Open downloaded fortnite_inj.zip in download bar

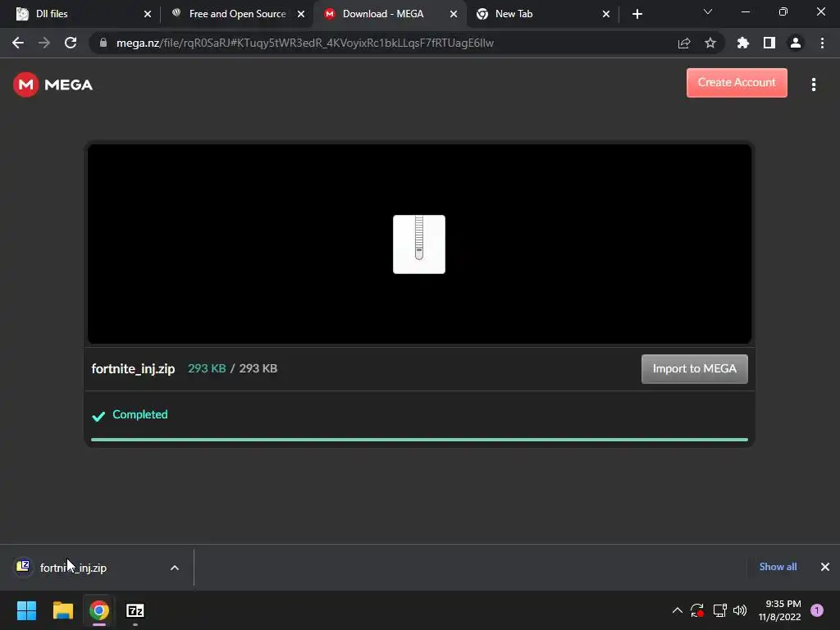[73, 568]
